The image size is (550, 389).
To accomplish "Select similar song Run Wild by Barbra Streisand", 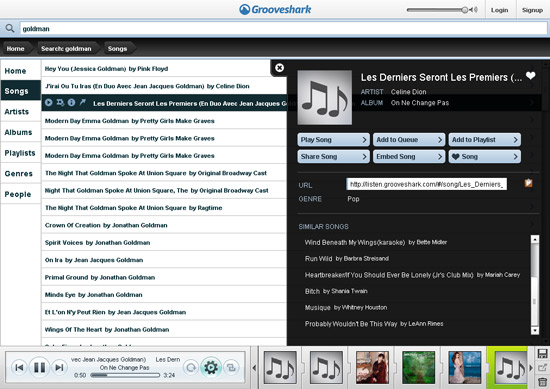I will 347,259.
